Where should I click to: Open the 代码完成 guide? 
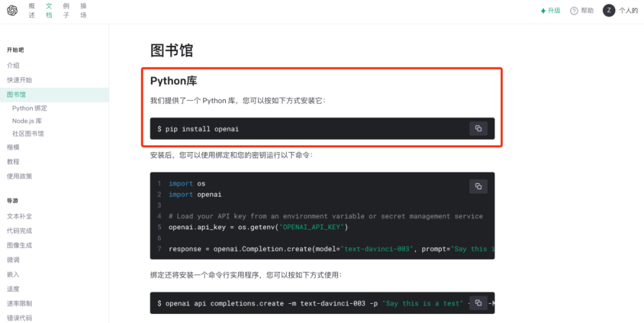19,231
